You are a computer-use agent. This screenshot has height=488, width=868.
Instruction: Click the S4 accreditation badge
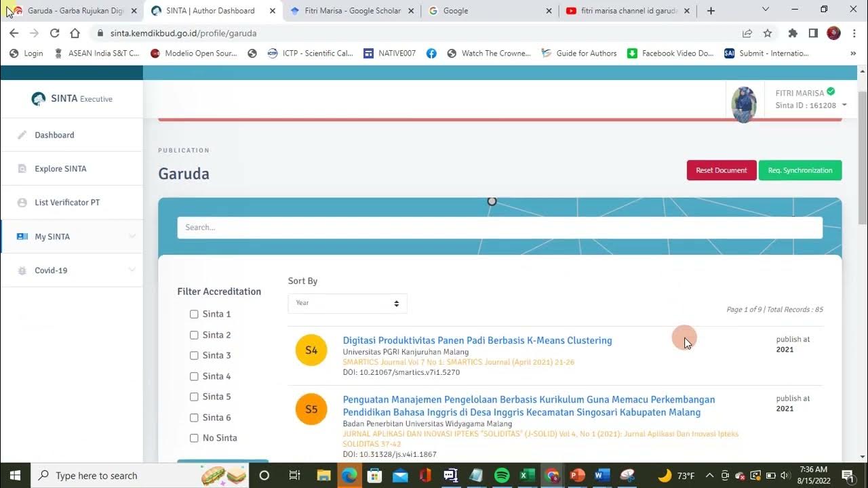(311, 350)
